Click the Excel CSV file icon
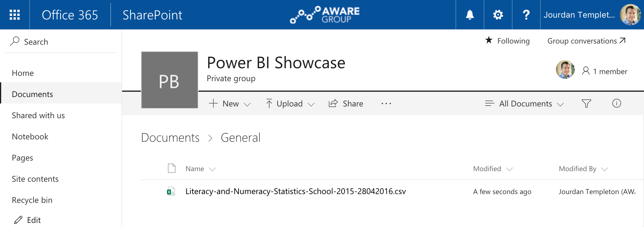This screenshot has height=227, width=644. click(x=171, y=191)
